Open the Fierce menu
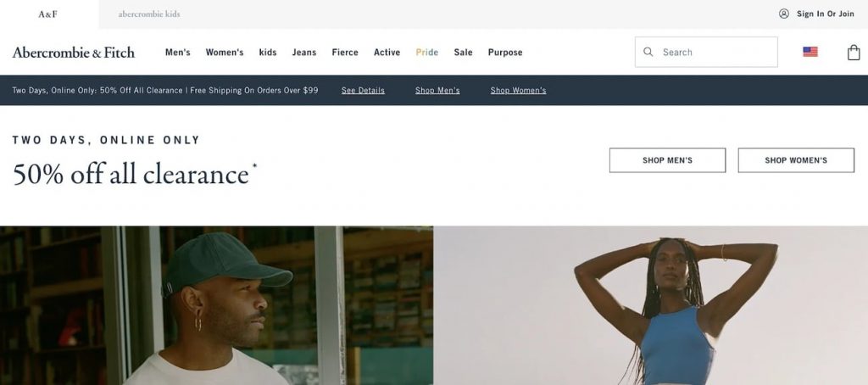868x385 pixels. pyautogui.click(x=345, y=52)
